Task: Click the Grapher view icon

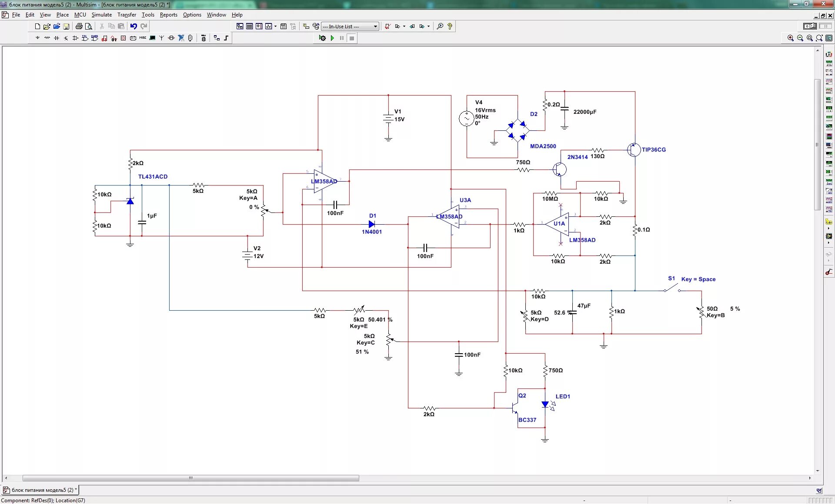Action: [268, 27]
